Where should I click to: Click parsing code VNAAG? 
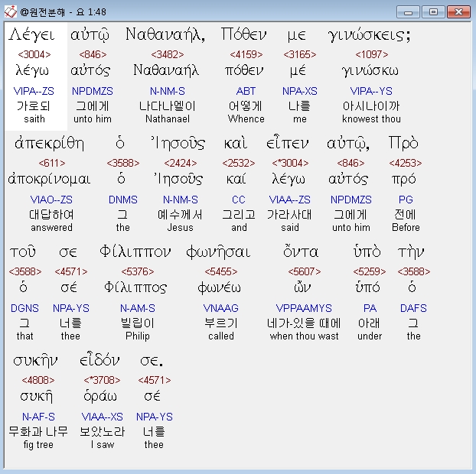tap(220, 308)
